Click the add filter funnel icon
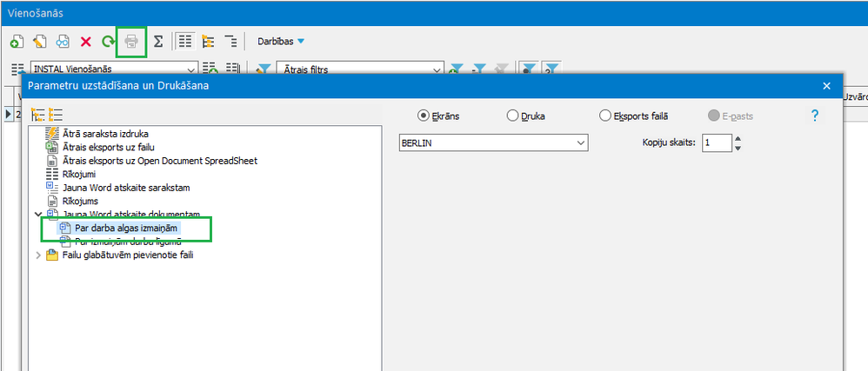 (x=456, y=70)
